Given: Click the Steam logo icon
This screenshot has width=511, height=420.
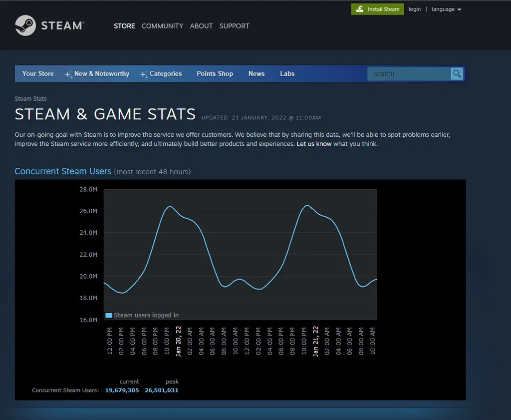Looking at the screenshot, I should click(x=25, y=25).
